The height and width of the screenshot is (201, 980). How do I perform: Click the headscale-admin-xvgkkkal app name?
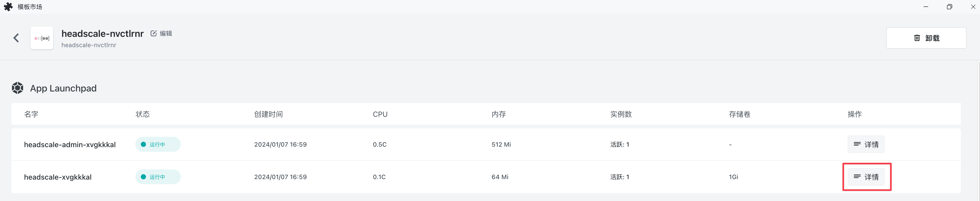70,145
